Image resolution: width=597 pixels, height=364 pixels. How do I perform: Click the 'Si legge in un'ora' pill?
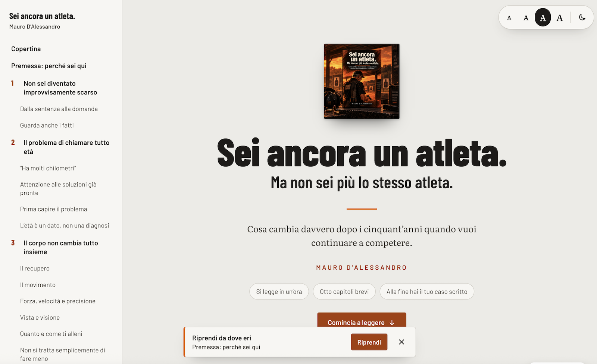click(x=279, y=292)
